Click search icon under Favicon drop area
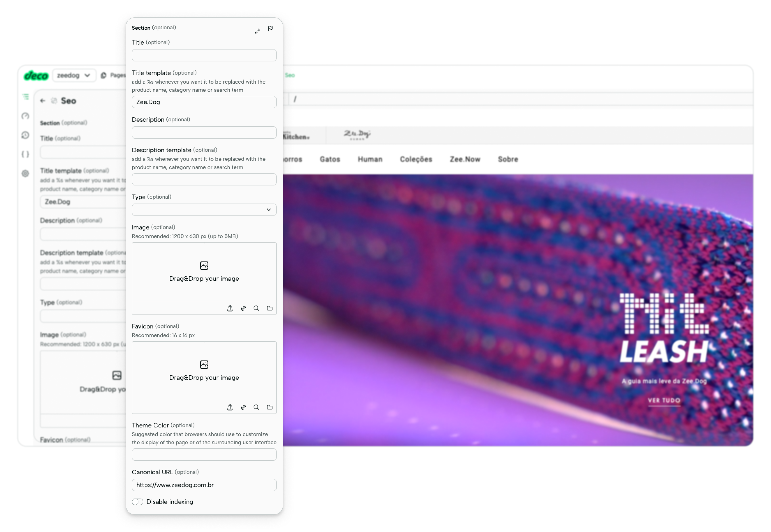771x532 pixels. tap(256, 407)
